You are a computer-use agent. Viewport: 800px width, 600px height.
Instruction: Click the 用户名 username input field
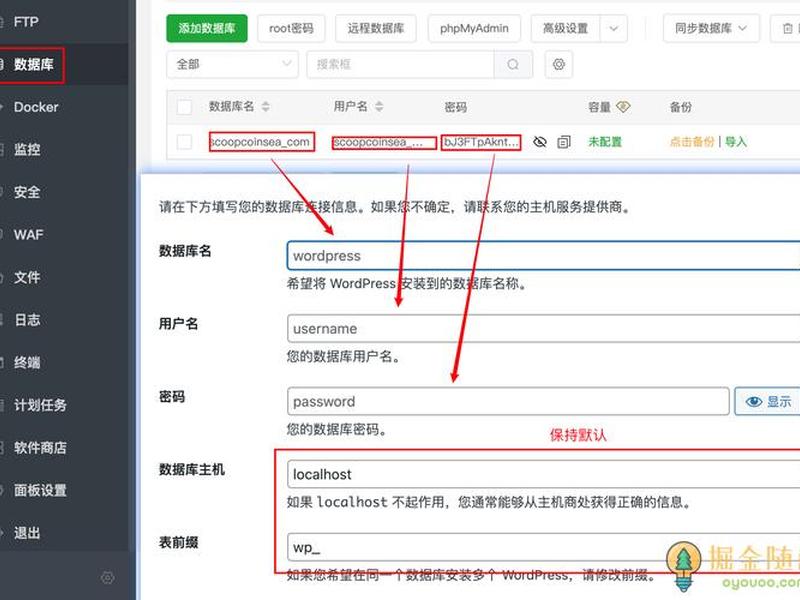coord(543,329)
